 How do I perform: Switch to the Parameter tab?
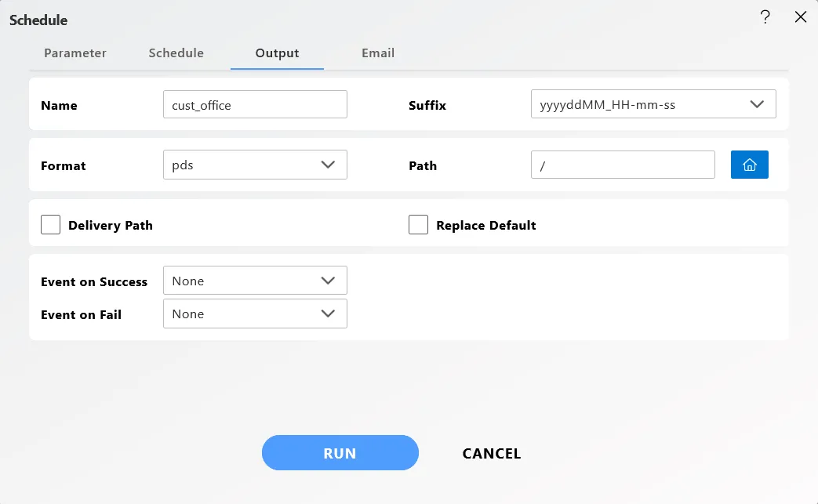click(x=75, y=53)
